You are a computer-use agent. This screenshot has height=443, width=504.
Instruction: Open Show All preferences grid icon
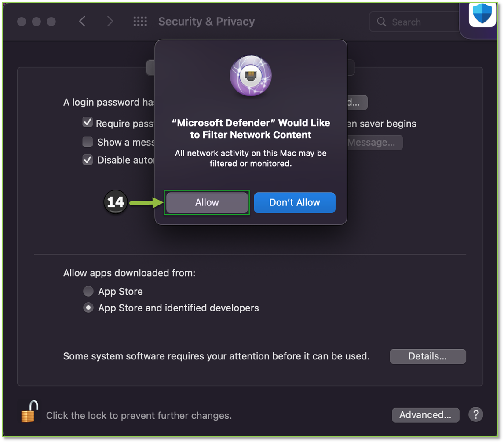coord(140,21)
